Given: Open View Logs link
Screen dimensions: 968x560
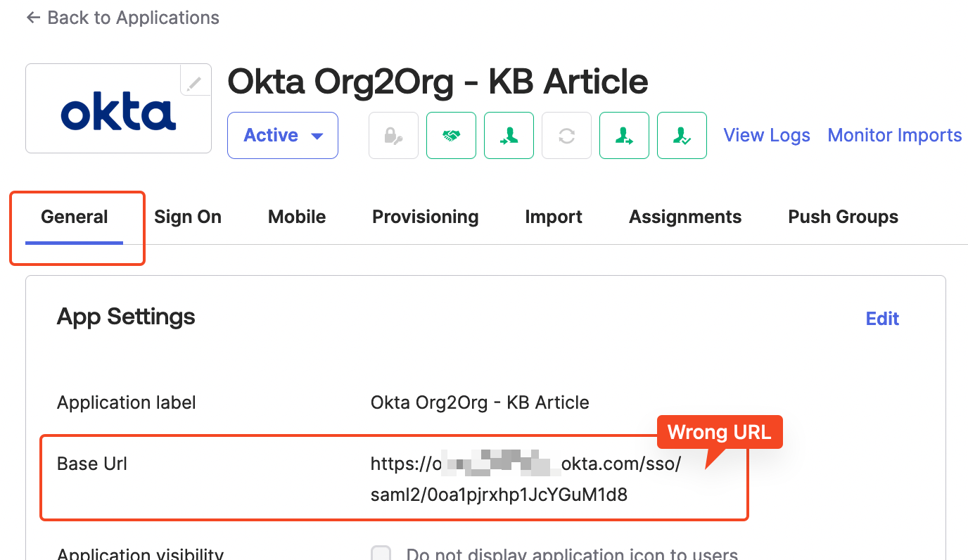Looking at the screenshot, I should pos(767,135).
